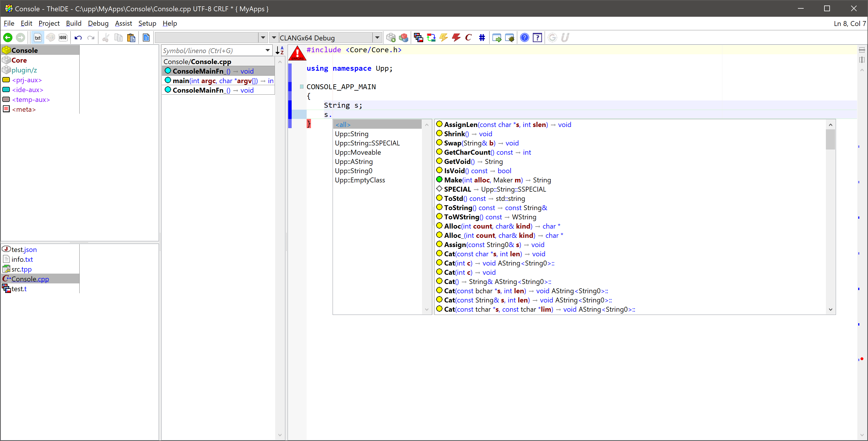The width and height of the screenshot is (868, 441).
Task: Click the red lightning Rebuild all icon
Action: (456, 38)
